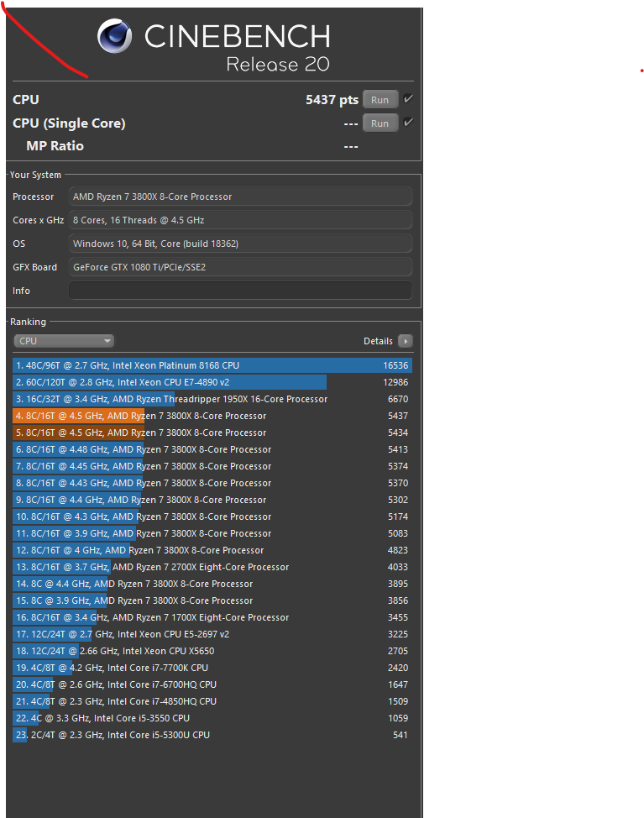Viewport: 644px width, 818px height.
Task: Select rank 8 Ryzen 3800X @ 4.43 GHz row
Action: pyautogui.click(x=212, y=483)
